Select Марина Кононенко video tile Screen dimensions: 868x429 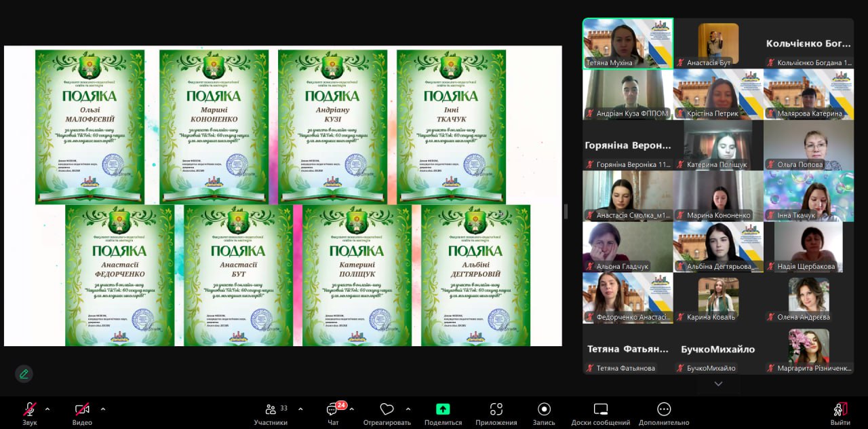(718, 196)
